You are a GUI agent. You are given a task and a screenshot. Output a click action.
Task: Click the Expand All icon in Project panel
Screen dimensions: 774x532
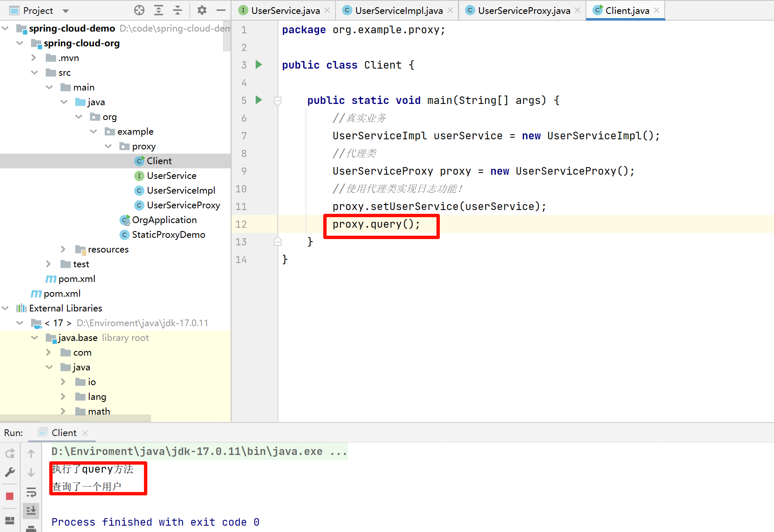[159, 10]
